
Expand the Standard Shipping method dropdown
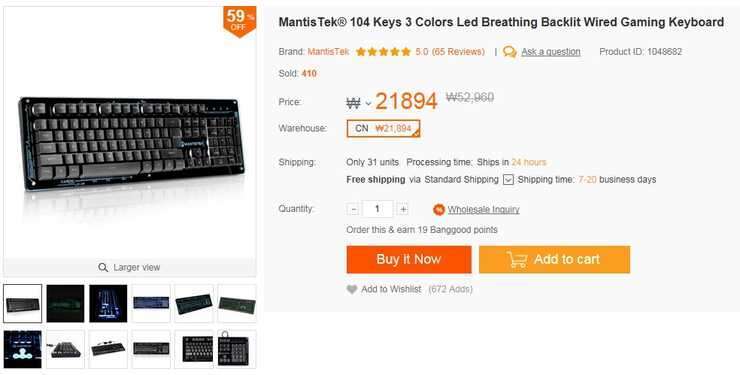point(508,180)
